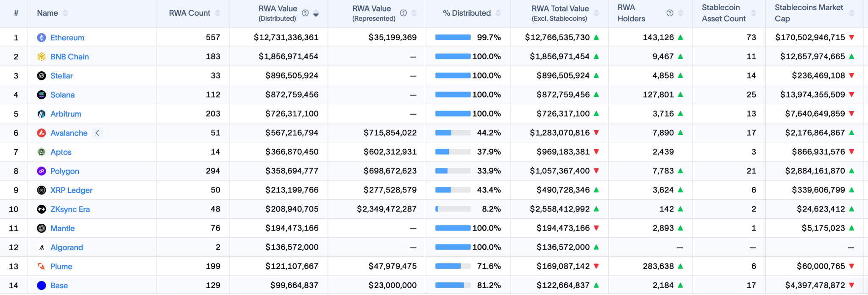Sort by RWA Count column arrows
The width and height of the screenshot is (868, 295).
[x=217, y=13]
